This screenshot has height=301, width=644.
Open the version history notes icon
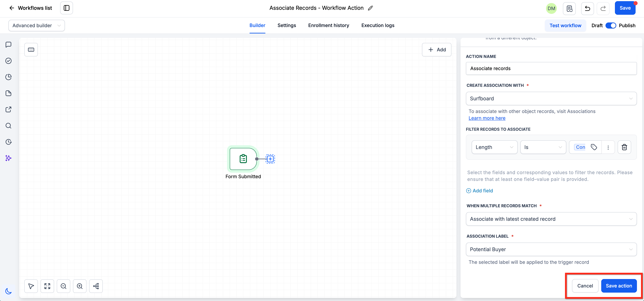(569, 8)
